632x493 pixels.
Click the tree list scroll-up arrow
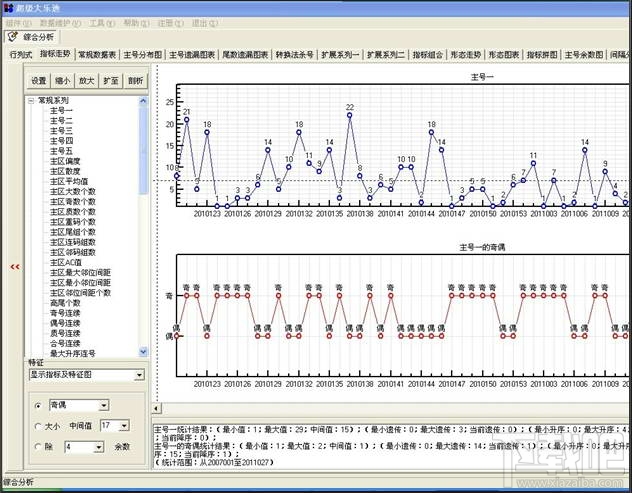[143, 101]
